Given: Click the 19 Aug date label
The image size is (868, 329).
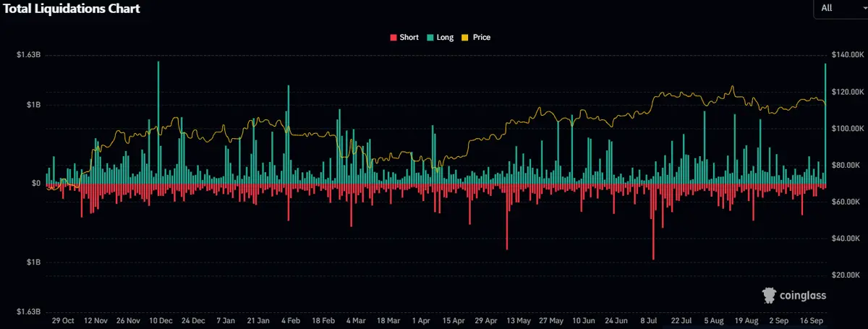Looking at the screenshot, I should pos(746,320).
